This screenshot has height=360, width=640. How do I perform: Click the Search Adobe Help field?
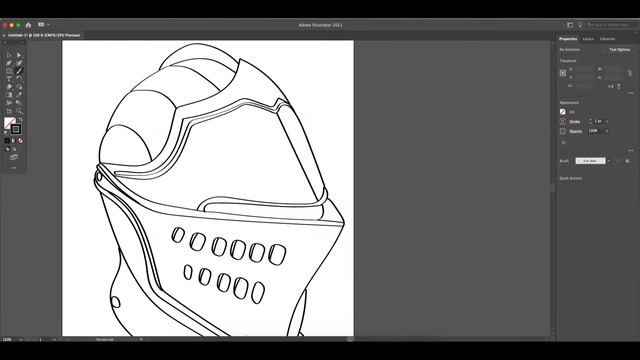(611, 25)
